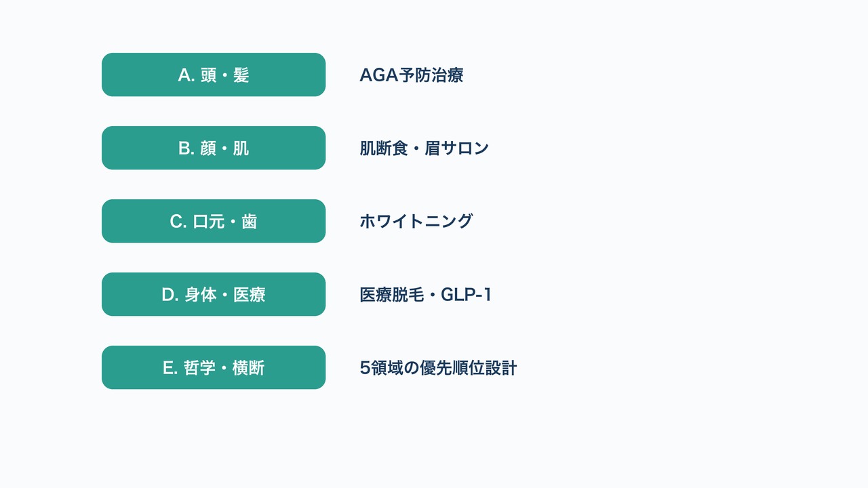Open the C. 口元・歯 category

(x=214, y=221)
